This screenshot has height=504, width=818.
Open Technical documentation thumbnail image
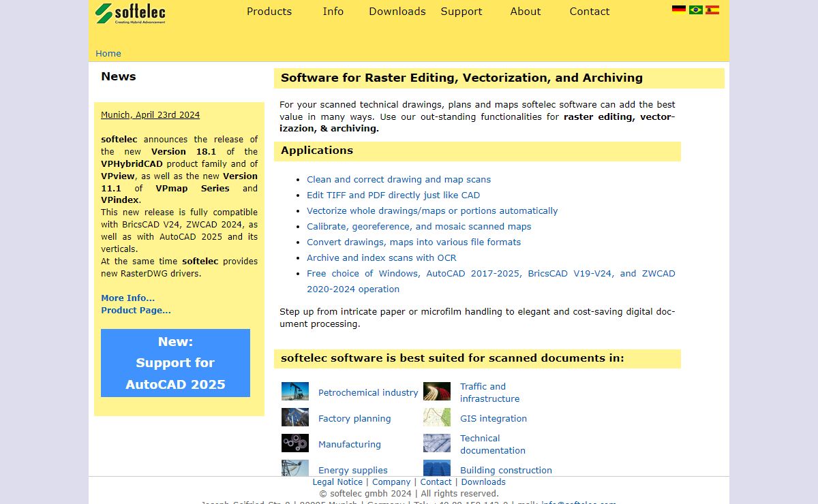[x=437, y=443]
